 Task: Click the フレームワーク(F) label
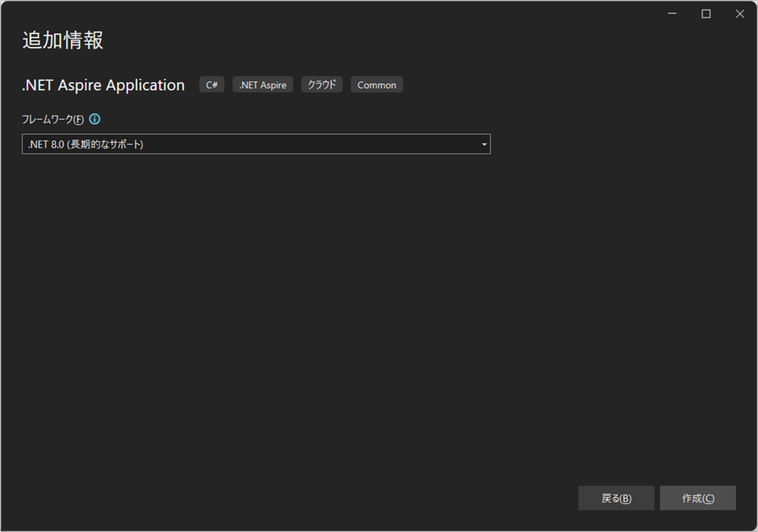[53, 119]
